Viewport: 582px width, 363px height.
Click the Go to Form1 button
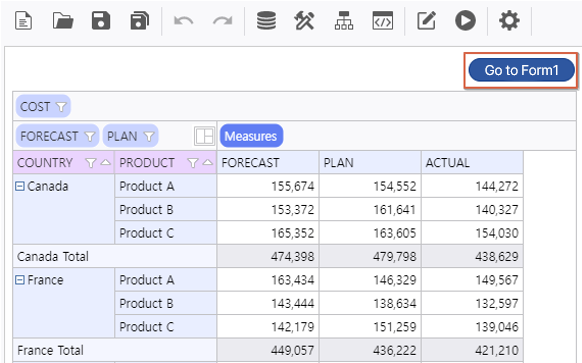[521, 70]
